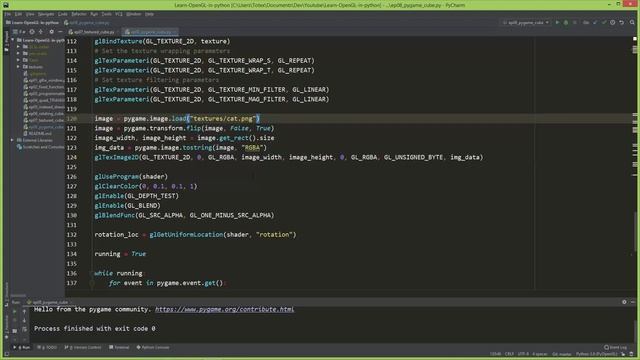
Task: Hide the Project pane with minus icon
Action: tap(60, 31)
